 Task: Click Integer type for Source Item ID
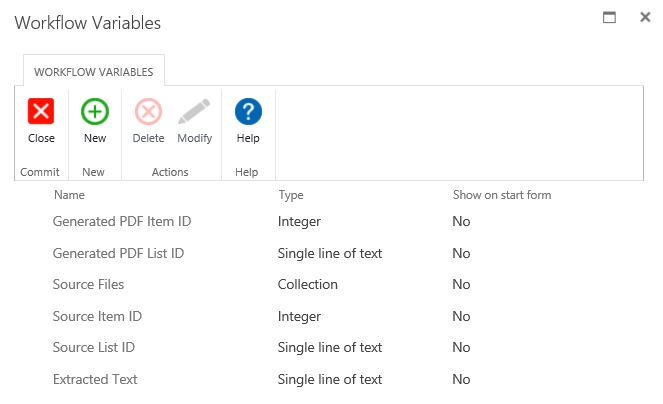point(299,316)
